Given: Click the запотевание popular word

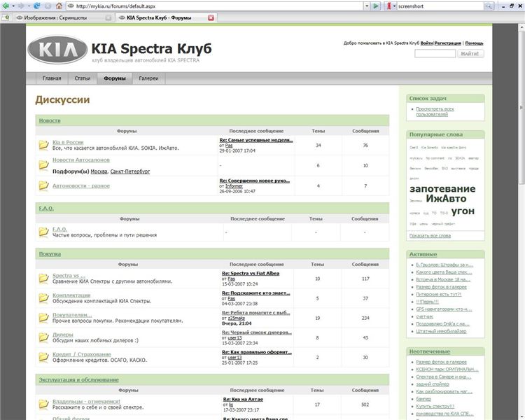Looking at the screenshot, I should pyautogui.click(x=442, y=188).
